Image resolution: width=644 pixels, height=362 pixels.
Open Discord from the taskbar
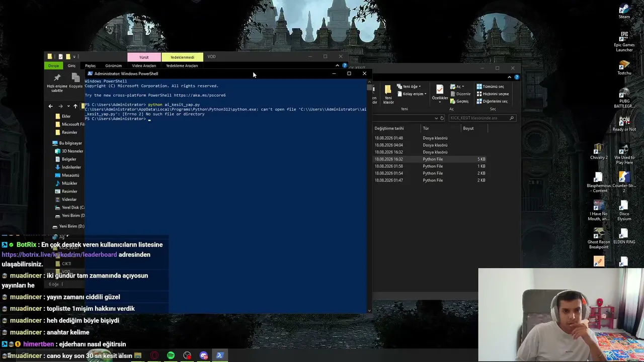click(x=203, y=355)
